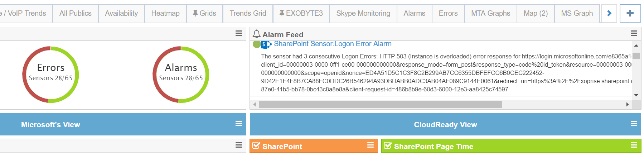Toggle the SharePoint widget checkbox
Image resolution: width=644 pixels, height=153 pixels.
click(256, 145)
